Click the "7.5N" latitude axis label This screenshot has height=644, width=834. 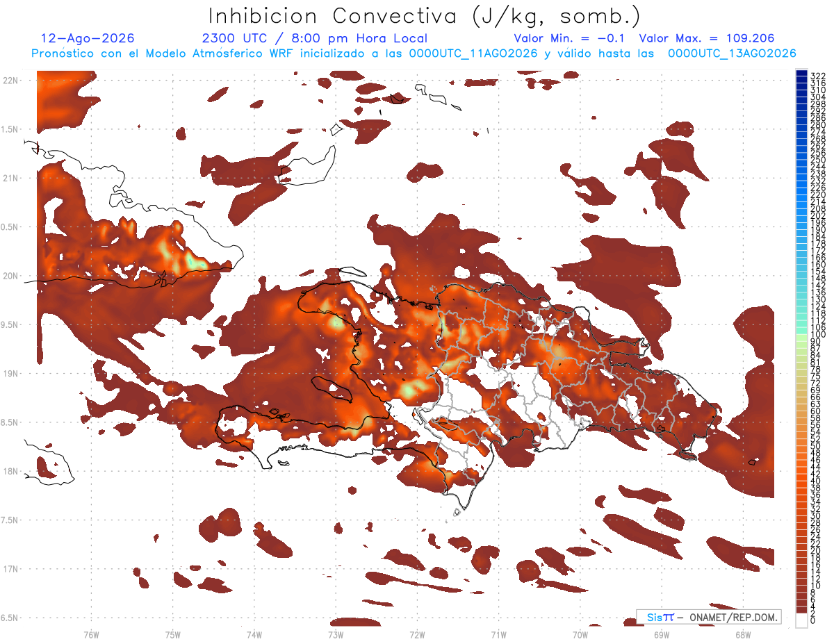click(x=10, y=520)
